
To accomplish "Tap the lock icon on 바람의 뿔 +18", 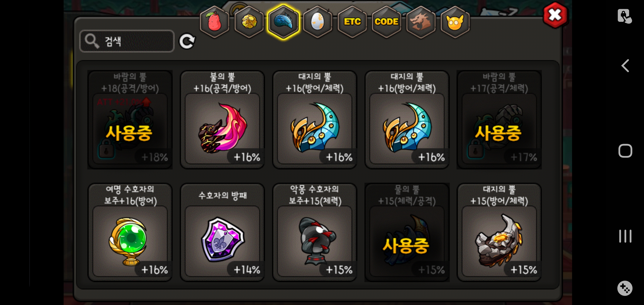I will point(107,149).
